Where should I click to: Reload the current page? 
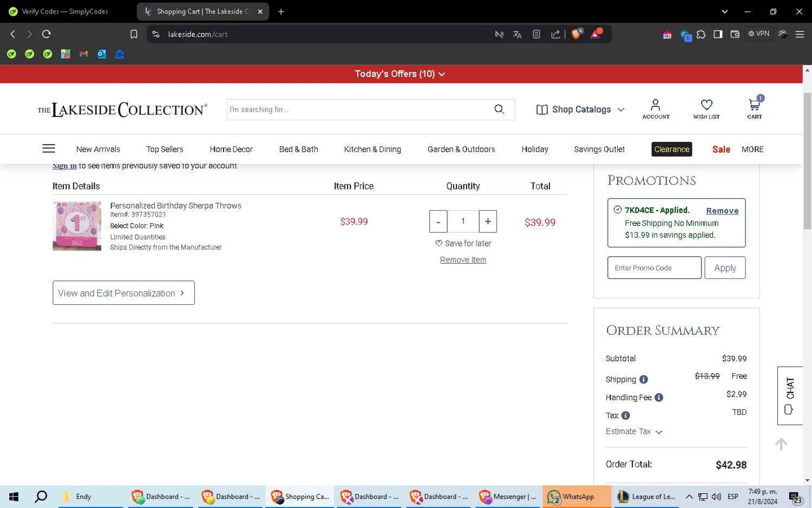tap(47, 34)
